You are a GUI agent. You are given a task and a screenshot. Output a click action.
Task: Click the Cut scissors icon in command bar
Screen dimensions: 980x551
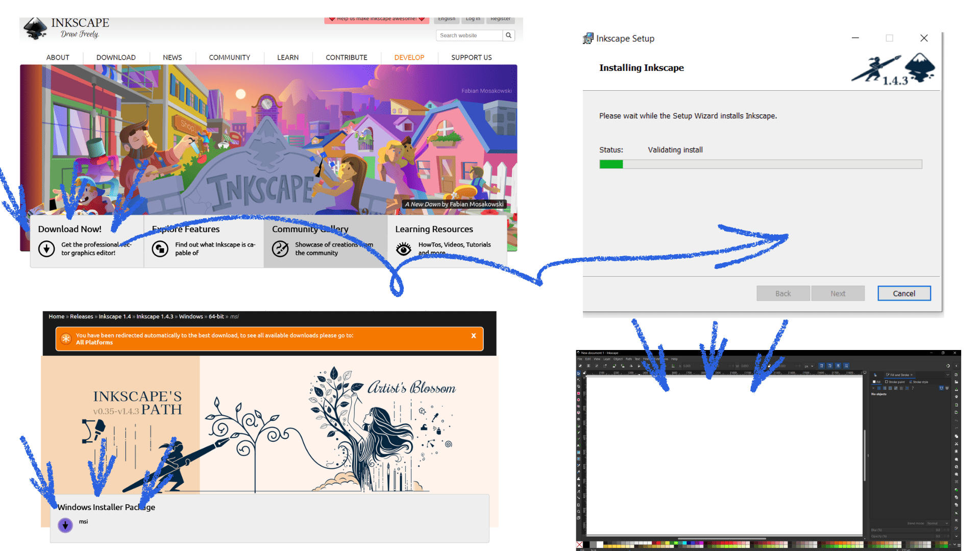pos(956,444)
